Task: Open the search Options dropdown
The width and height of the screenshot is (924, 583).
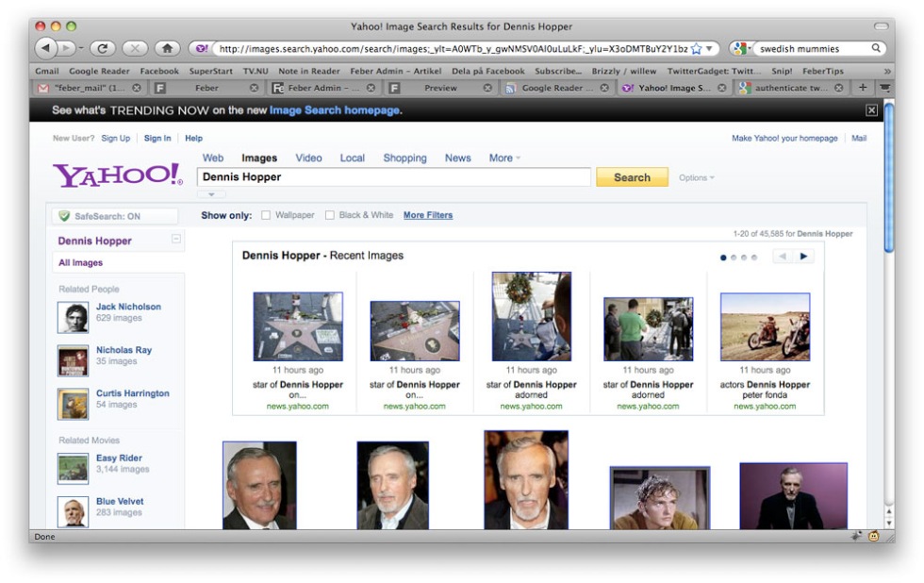Action: [697, 177]
